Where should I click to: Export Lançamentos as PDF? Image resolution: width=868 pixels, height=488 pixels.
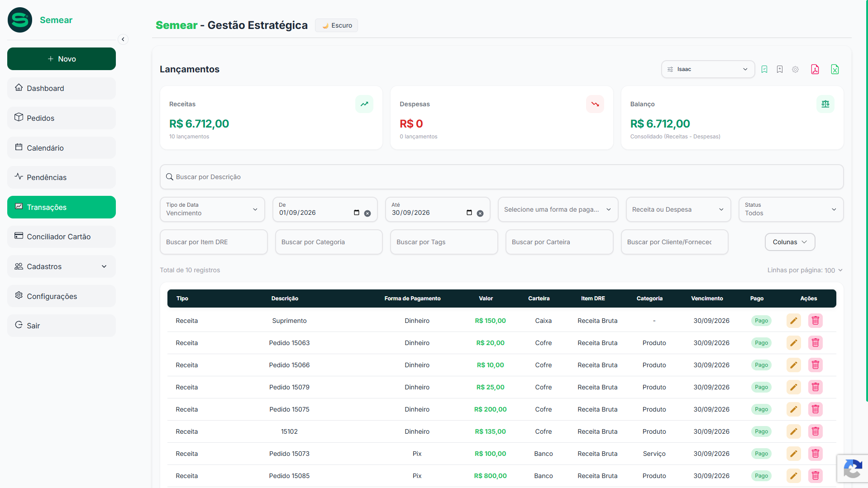point(815,69)
